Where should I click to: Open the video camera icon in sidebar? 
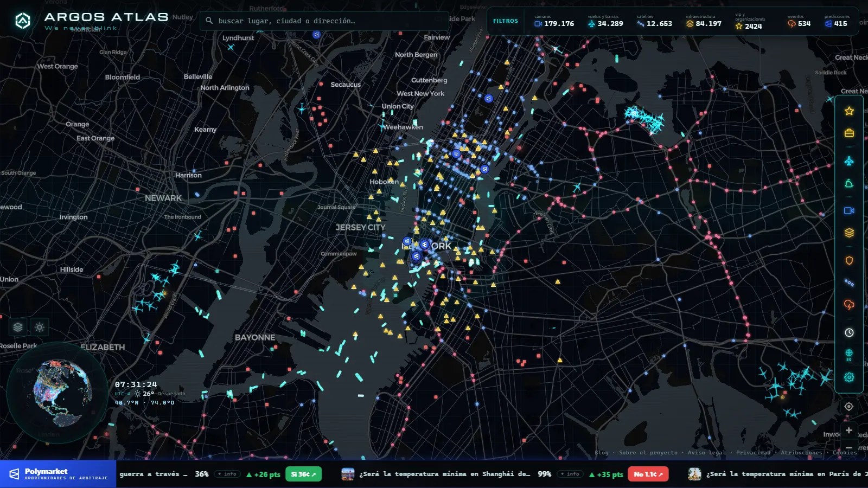(849, 210)
